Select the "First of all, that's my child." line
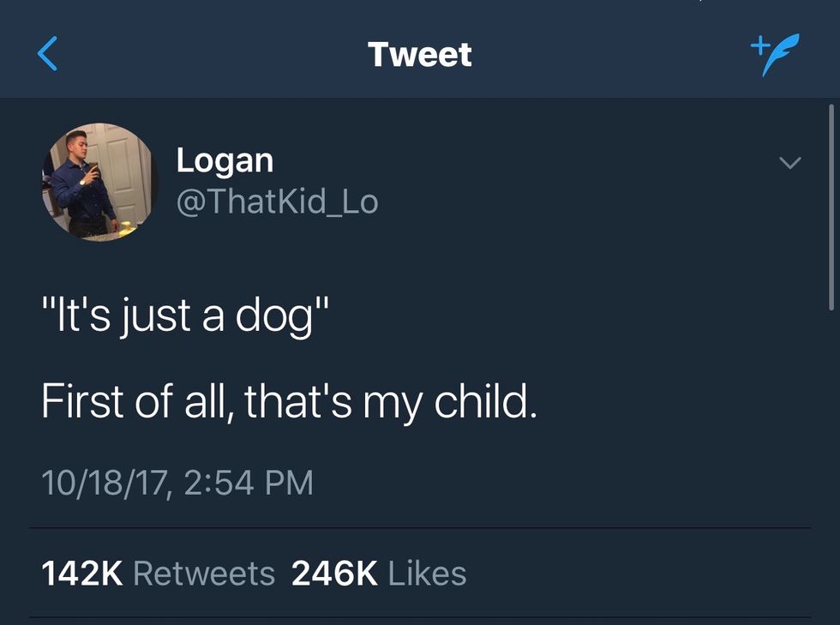Image resolution: width=840 pixels, height=625 pixels. [x=289, y=401]
